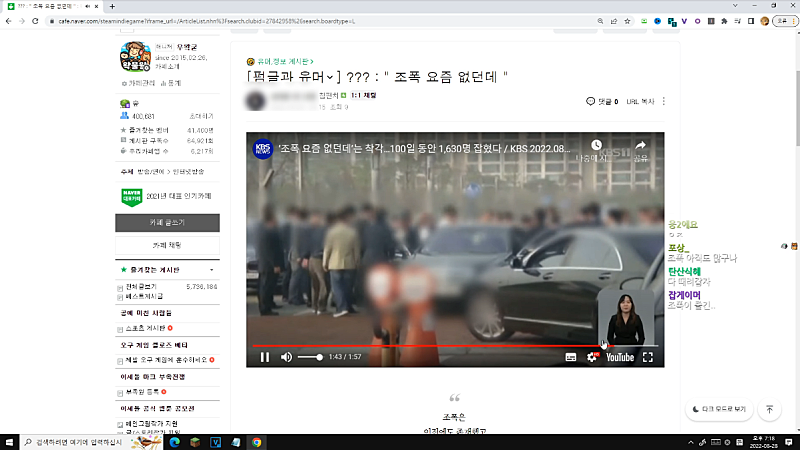The width and height of the screenshot is (800, 450).
Task: Enter fullscreen video mode
Action: click(x=648, y=357)
